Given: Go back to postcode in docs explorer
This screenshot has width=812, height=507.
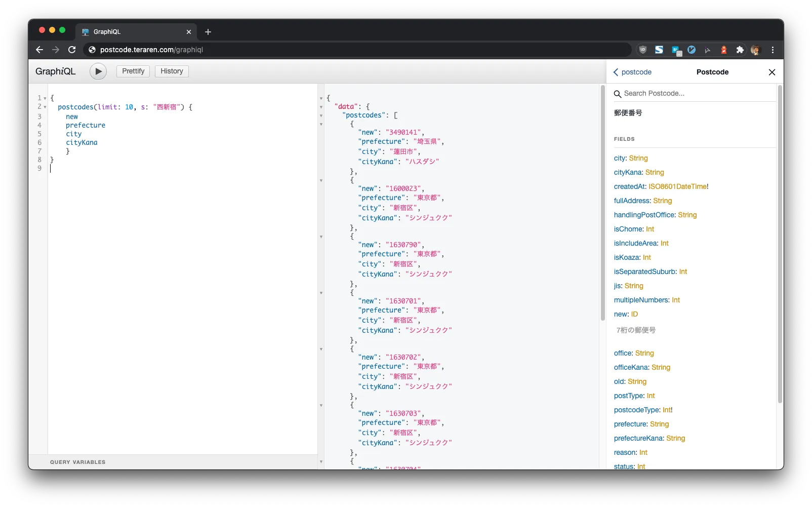Looking at the screenshot, I should tap(632, 72).
